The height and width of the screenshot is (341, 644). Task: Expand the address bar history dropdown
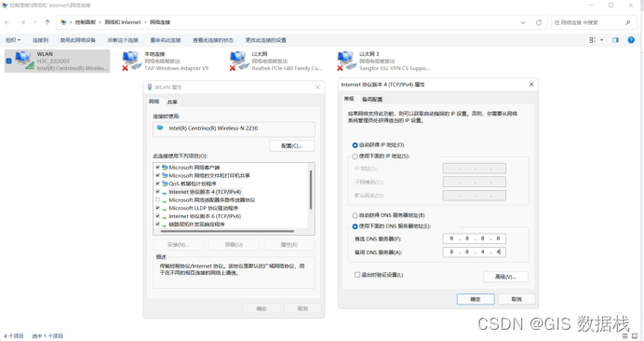tap(523, 22)
